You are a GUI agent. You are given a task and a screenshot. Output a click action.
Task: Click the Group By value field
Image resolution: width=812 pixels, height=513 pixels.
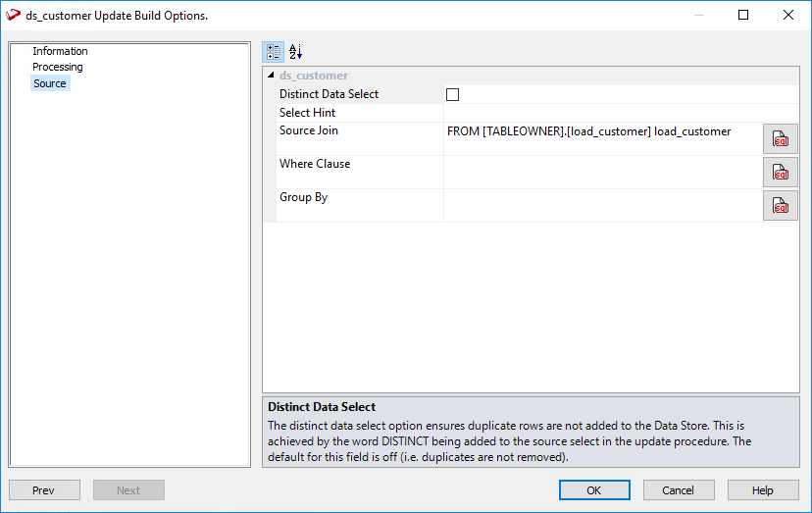pos(602,205)
